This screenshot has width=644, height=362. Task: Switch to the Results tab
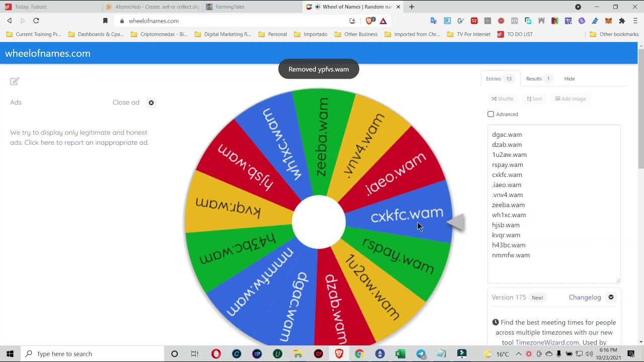(x=539, y=78)
